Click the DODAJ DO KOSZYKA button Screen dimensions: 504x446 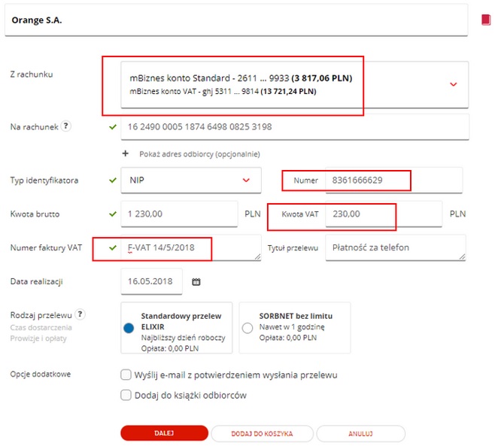[x=262, y=433]
